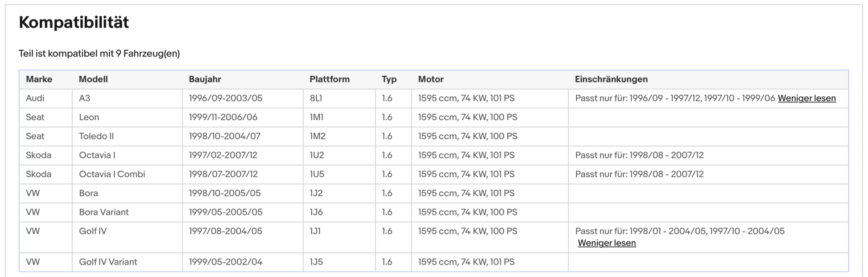Click the Golf IV Variant row
Viewport: 868px width, 277px height.
click(x=223, y=262)
